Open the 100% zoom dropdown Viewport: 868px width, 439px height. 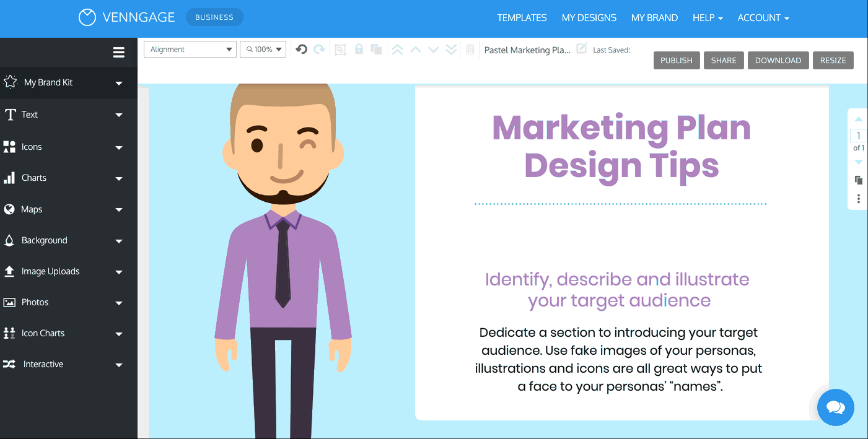(263, 50)
